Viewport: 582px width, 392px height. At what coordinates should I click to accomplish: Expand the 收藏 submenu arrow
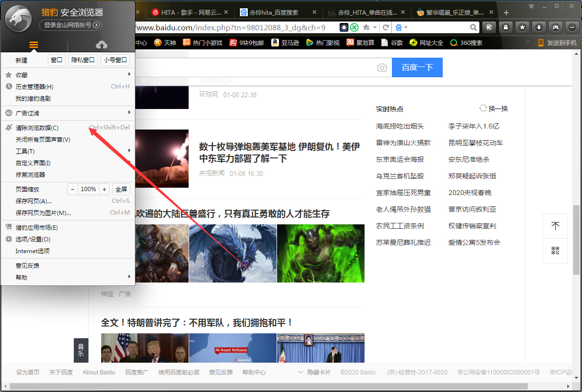click(129, 75)
